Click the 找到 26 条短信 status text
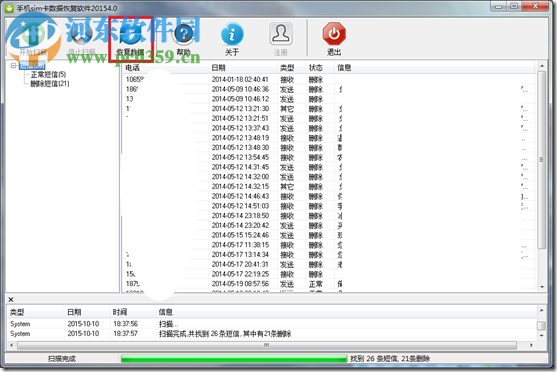This screenshot has width=557, height=372. tap(390, 358)
